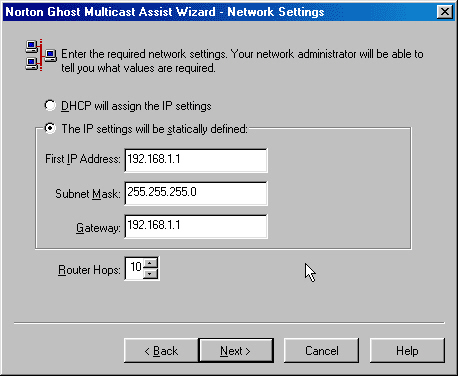Close the wizard window
This screenshot has height=376, width=458.
445,12
